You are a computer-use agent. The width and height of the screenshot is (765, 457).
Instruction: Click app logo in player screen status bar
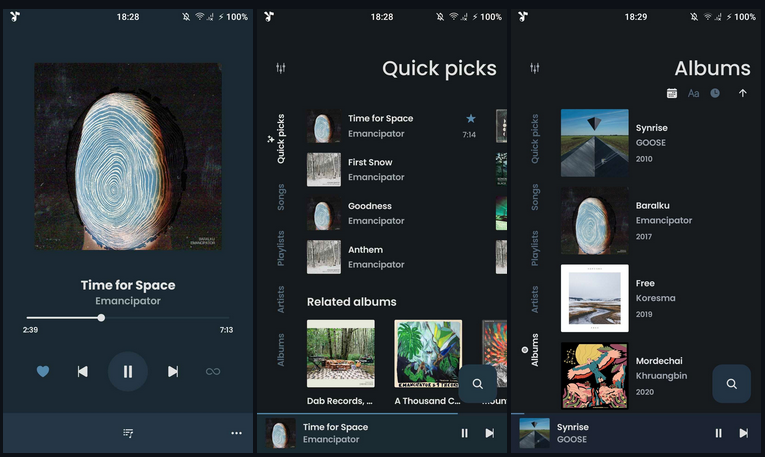[15, 17]
